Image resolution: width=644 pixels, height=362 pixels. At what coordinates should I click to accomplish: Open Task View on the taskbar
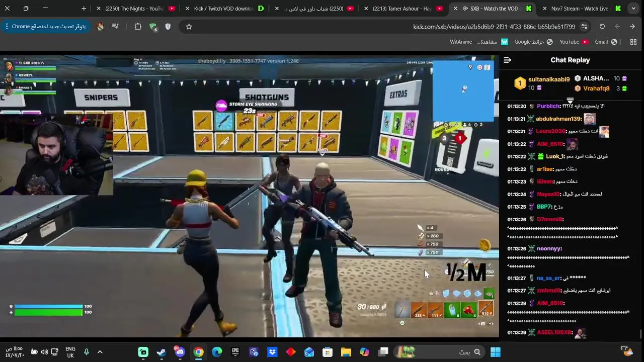pyautogui.click(x=383, y=352)
